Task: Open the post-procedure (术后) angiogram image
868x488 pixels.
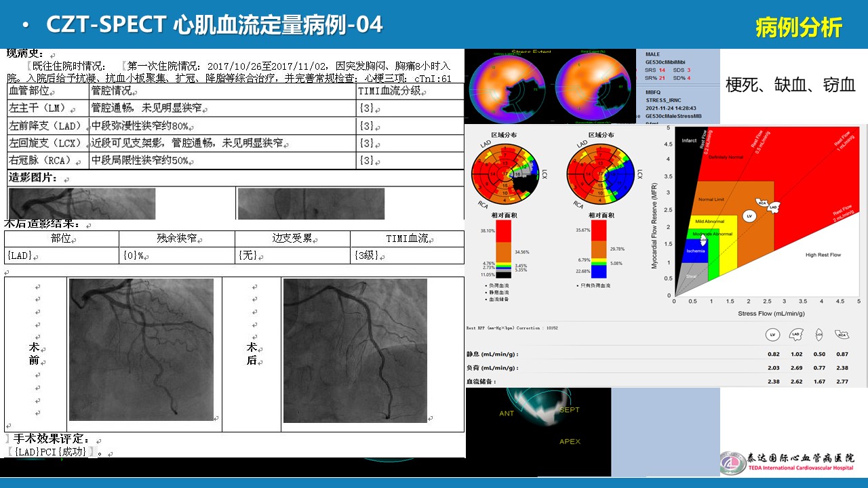Action: pyautogui.click(x=355, y=350)
